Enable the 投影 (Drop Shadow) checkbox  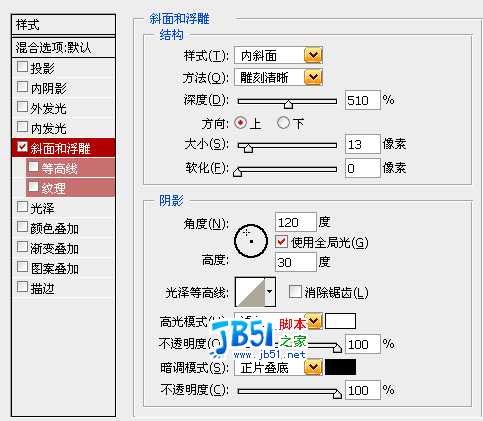click(x=22, y=67)
